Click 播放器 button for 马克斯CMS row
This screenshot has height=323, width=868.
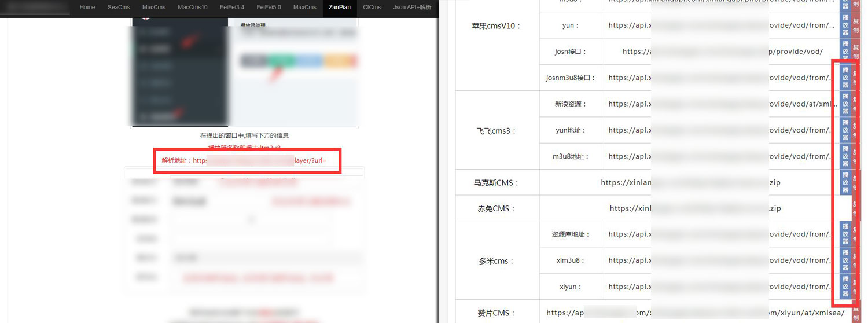845,182
